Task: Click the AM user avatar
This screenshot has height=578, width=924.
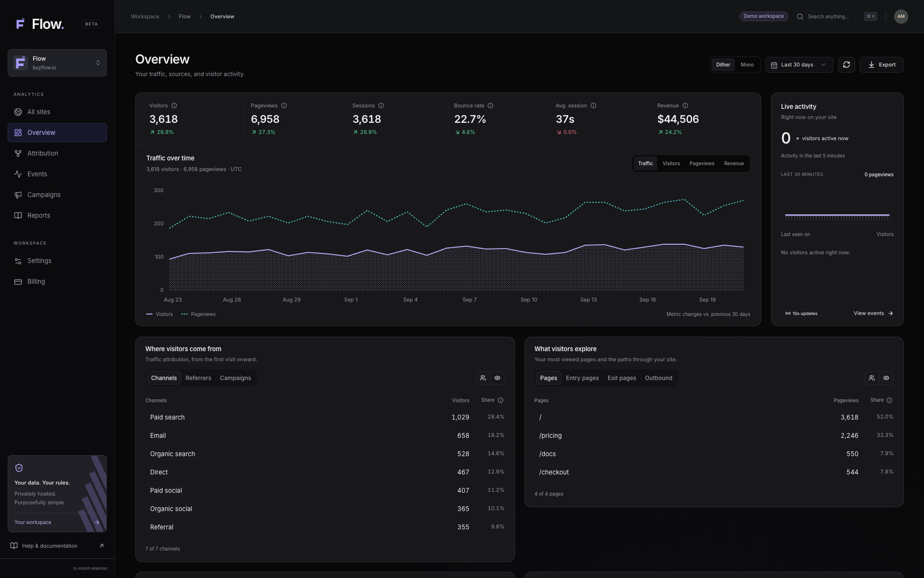Action: [x=901, y=16]
